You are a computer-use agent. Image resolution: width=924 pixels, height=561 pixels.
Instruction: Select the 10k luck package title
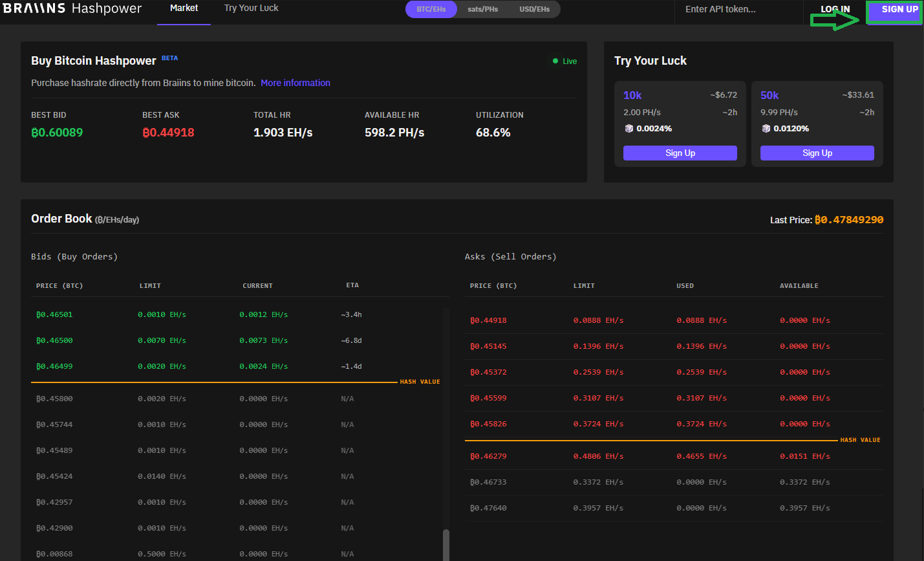(632, 95)
